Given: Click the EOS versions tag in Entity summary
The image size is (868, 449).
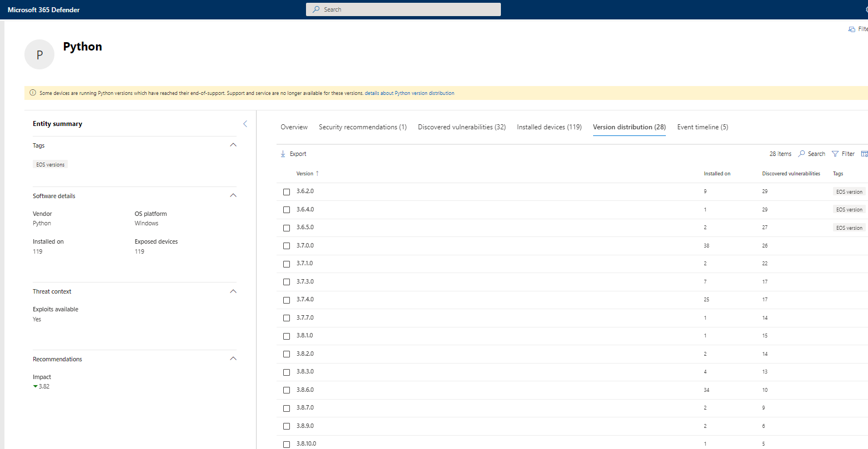Looking at the screenshot, I should [x=51, y=165].
